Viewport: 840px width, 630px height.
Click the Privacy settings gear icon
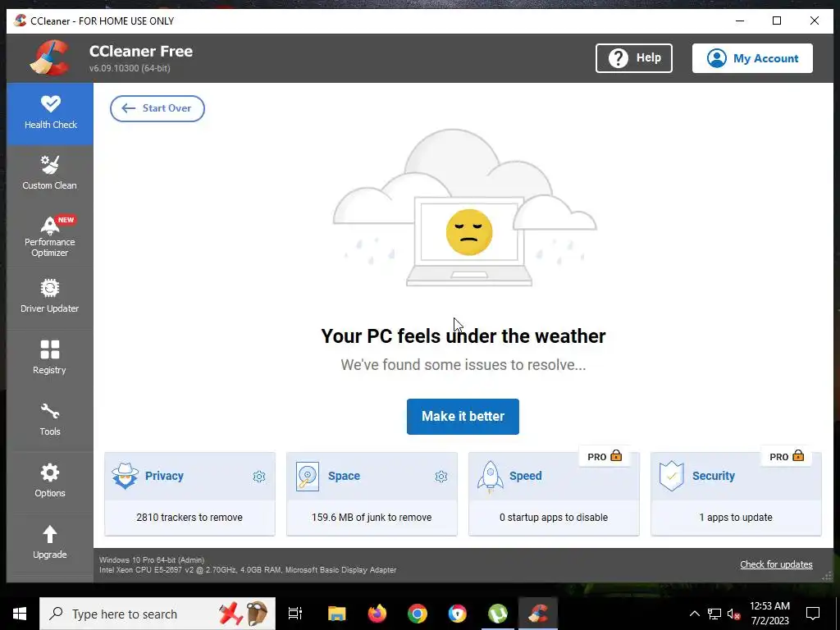coord(259,477)
